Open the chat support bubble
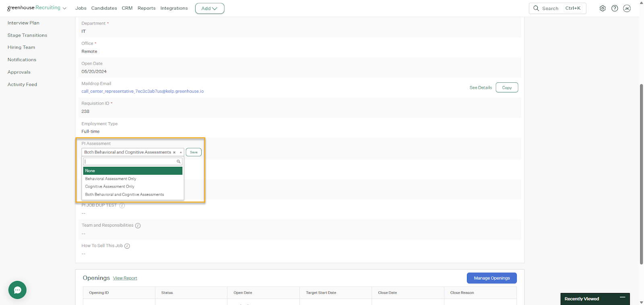644x305 pixels. tap(17, 290)
